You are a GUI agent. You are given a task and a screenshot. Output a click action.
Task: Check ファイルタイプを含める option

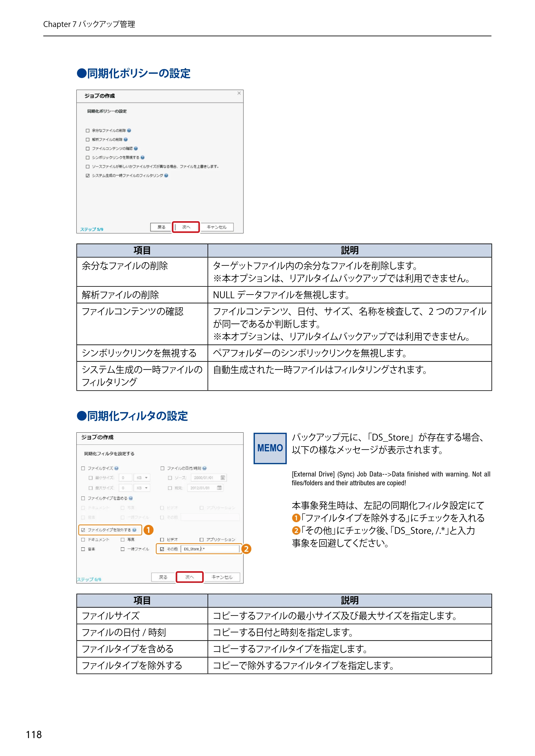[x=83, y=498]
